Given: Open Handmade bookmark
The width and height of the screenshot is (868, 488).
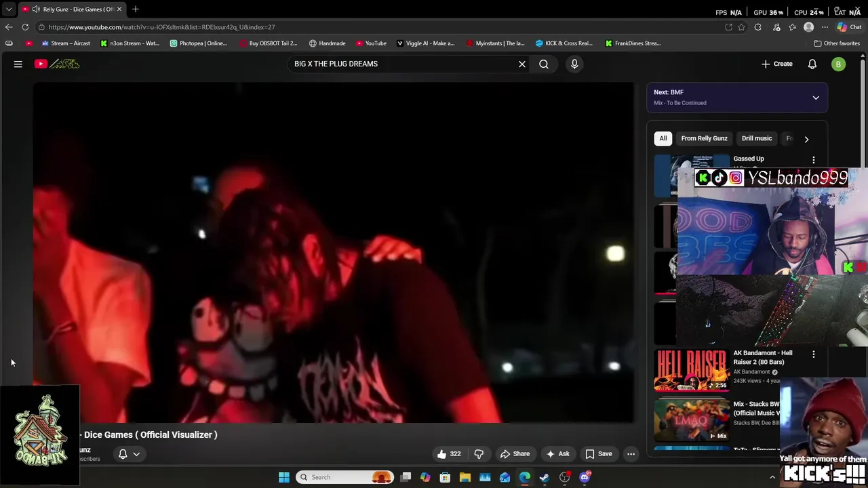Looking at the screenshot, I should coord(327,43).
